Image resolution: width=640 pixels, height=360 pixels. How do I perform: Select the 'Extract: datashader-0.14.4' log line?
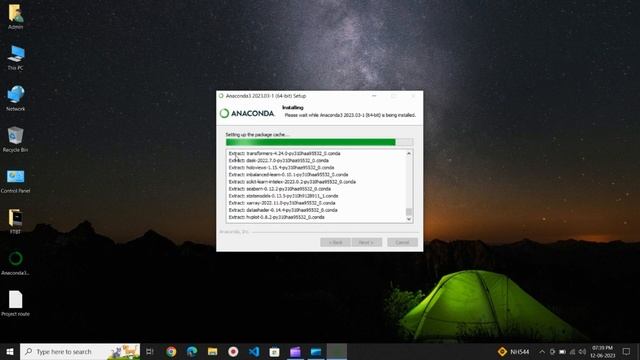click(x=283, y=210)
